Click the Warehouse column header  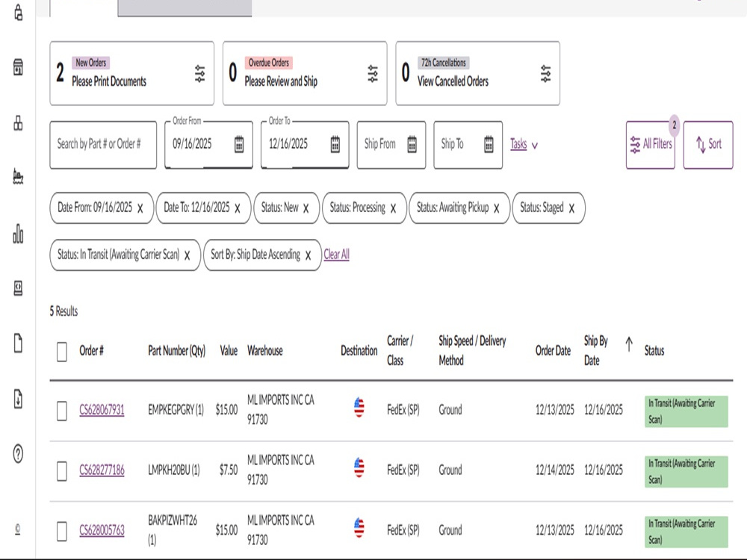[265, 351]
